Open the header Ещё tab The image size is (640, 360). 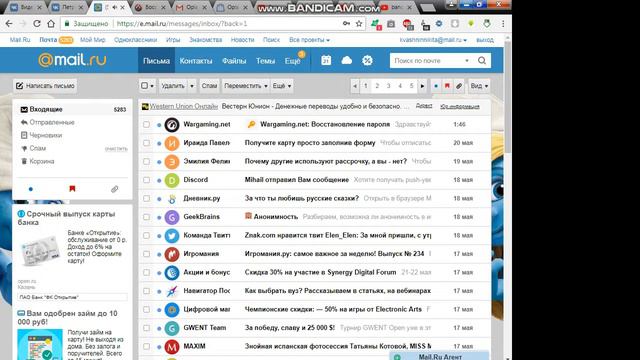(x=293, y=60)
